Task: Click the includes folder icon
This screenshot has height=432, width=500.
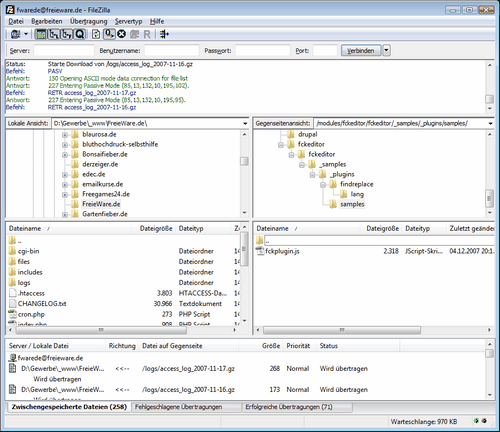Action: (12, 272)
